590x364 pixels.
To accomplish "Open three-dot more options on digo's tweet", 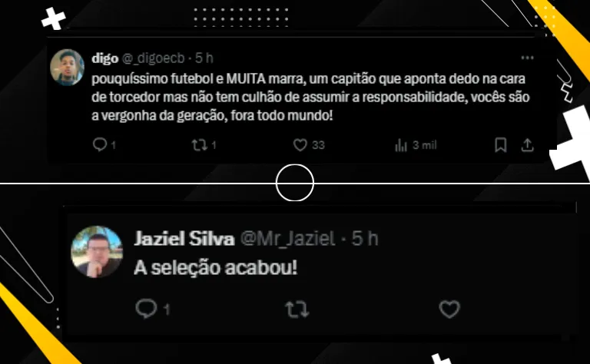I will [x=527, y=58].
